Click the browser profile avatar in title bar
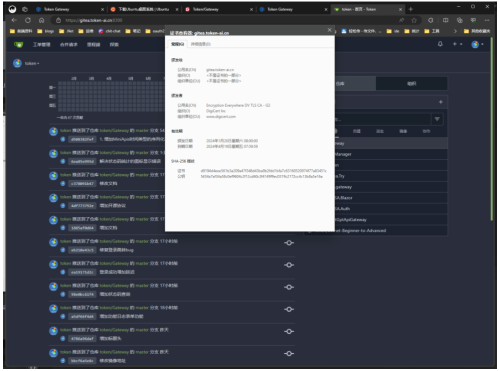Screen dimensions: 500x371 tap(12, 9)
